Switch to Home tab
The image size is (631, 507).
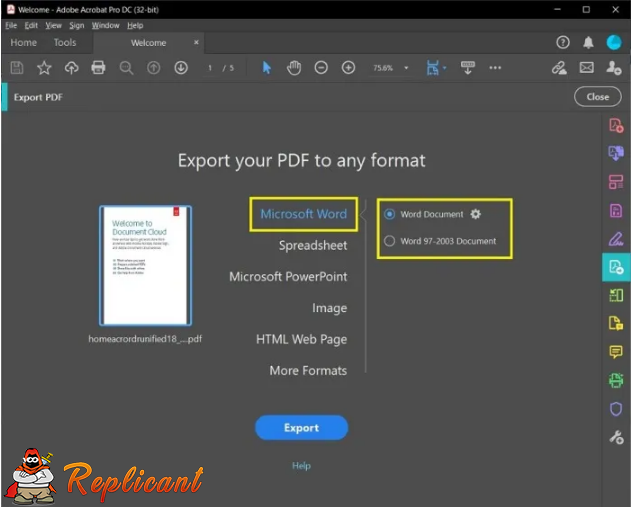click(23, 43)
